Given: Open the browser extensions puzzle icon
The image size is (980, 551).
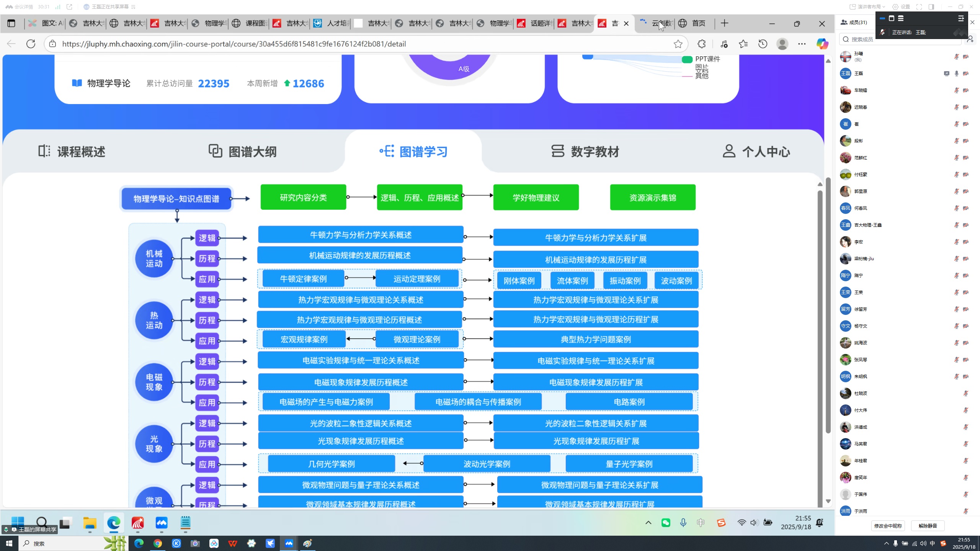Looking at the screenshot, I should (701, 44).
